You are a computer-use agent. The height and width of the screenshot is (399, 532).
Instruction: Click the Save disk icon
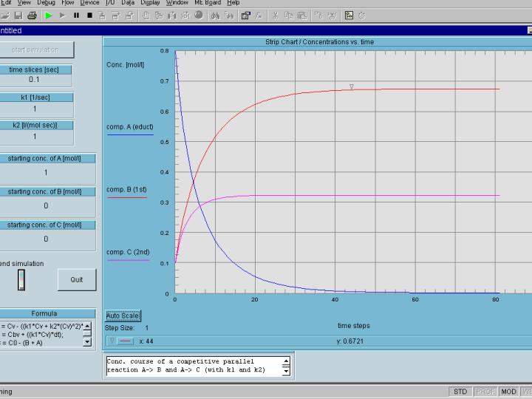[x=18, y=15]
